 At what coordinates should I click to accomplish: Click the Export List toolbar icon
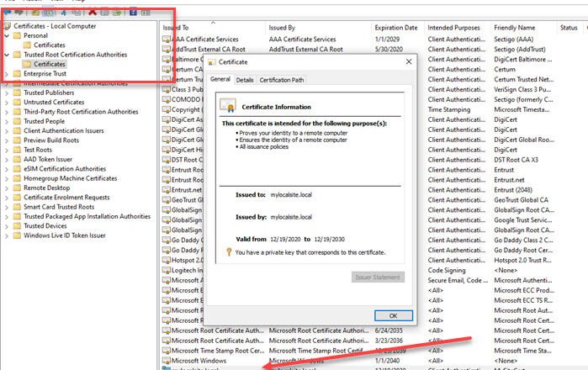pos(118,12)
